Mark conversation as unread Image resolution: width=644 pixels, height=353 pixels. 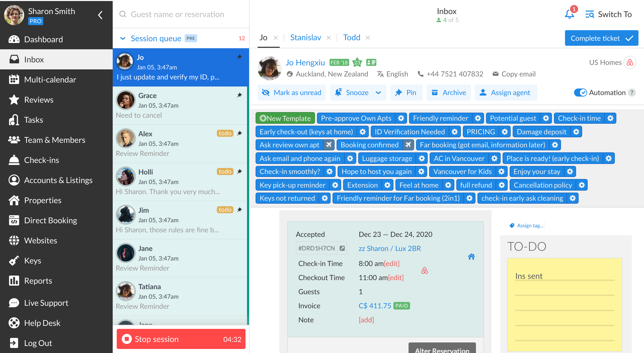(292, 93)
